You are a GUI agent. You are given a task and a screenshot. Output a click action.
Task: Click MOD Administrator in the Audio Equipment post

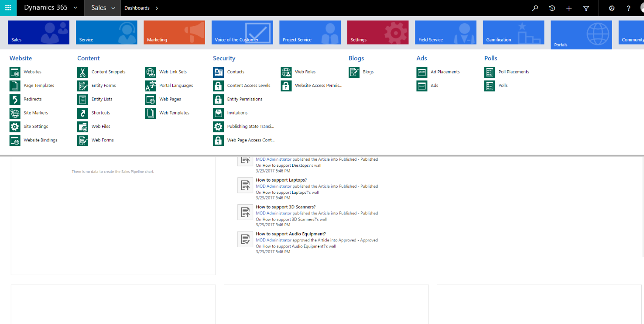274,240
